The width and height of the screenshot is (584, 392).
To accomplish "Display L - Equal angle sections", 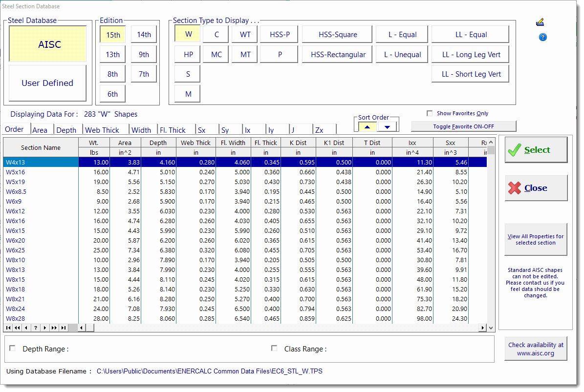I will 402,34.
